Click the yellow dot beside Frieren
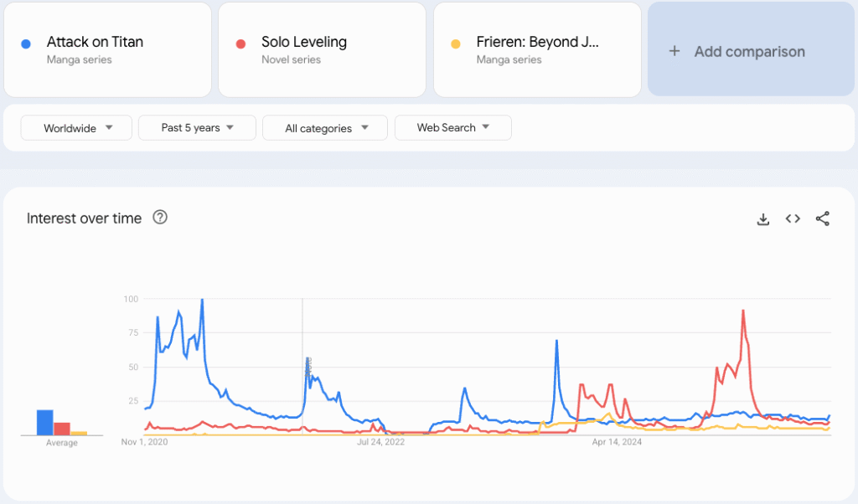The height and width of the screenshot is (504, 858). tap(456, 44)
